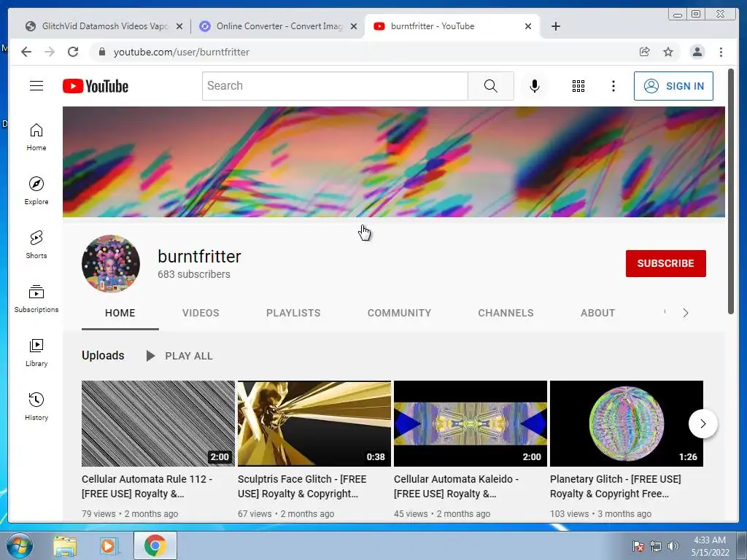Click the magnifier search button
This screenshot has height=560, width=747.
pyautogui.click(x=491, y=86)
